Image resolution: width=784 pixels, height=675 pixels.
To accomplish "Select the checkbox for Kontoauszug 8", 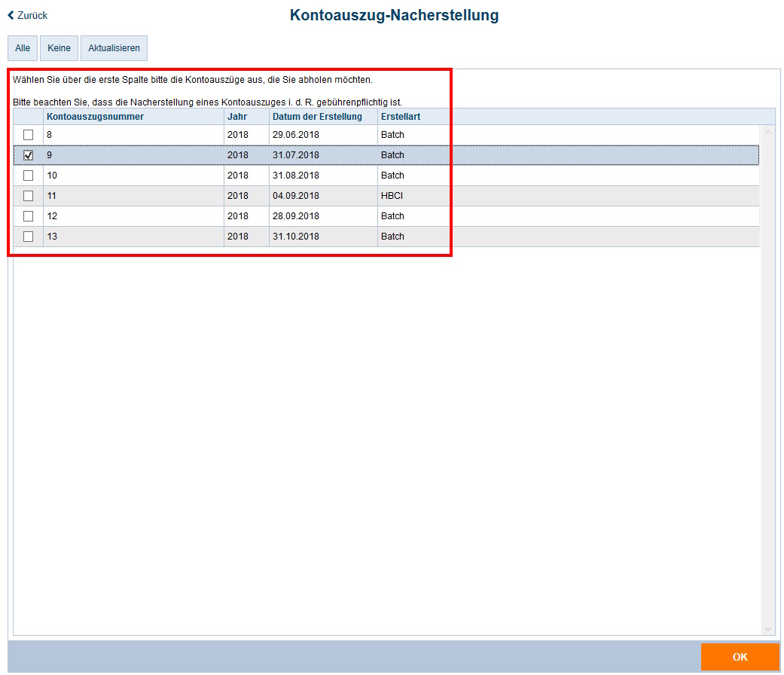I will pyautogui.click(x=27, y=134).
